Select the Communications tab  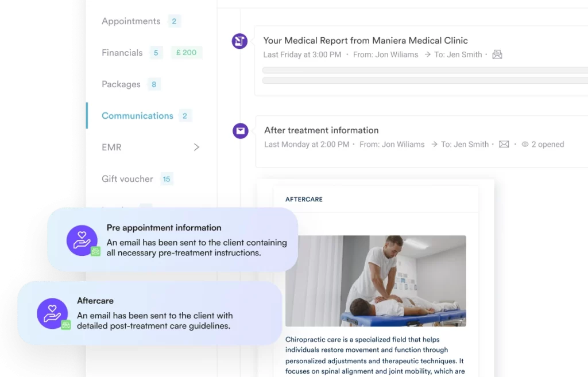138,116
